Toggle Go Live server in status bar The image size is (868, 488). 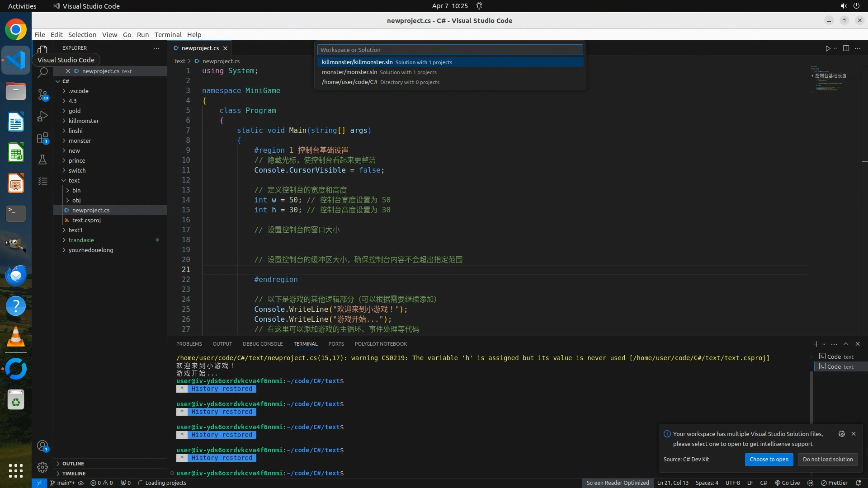click(788, 483)
